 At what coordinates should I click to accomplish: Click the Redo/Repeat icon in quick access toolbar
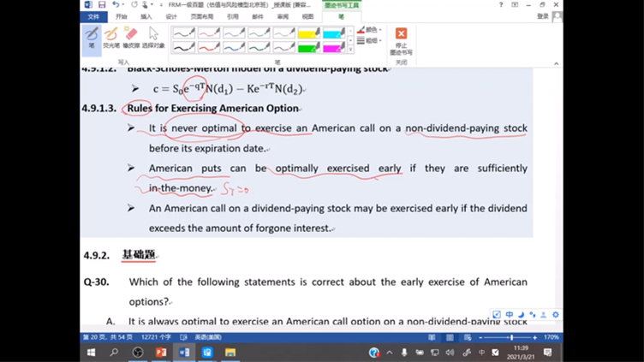tap(134, 4)
